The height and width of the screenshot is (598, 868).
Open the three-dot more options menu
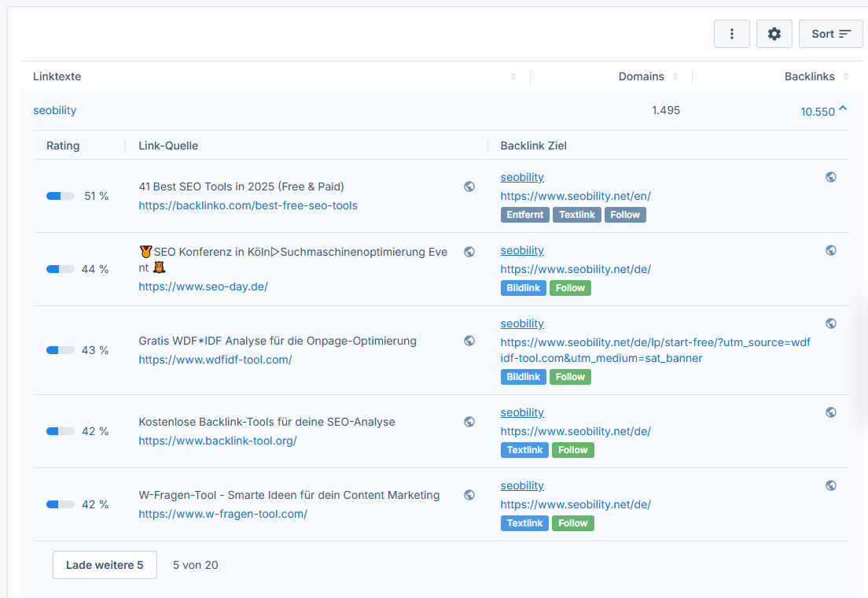pos(731,34)
